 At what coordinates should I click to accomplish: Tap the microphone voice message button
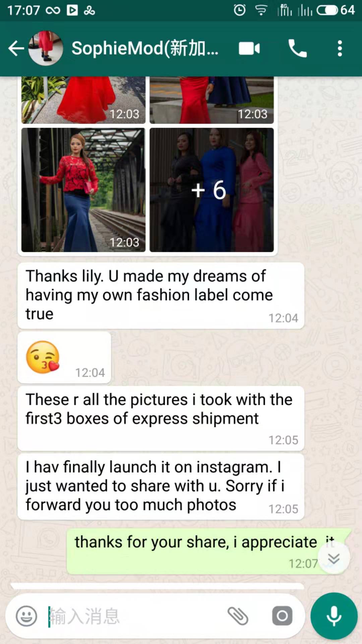click(x=334, y=616)
